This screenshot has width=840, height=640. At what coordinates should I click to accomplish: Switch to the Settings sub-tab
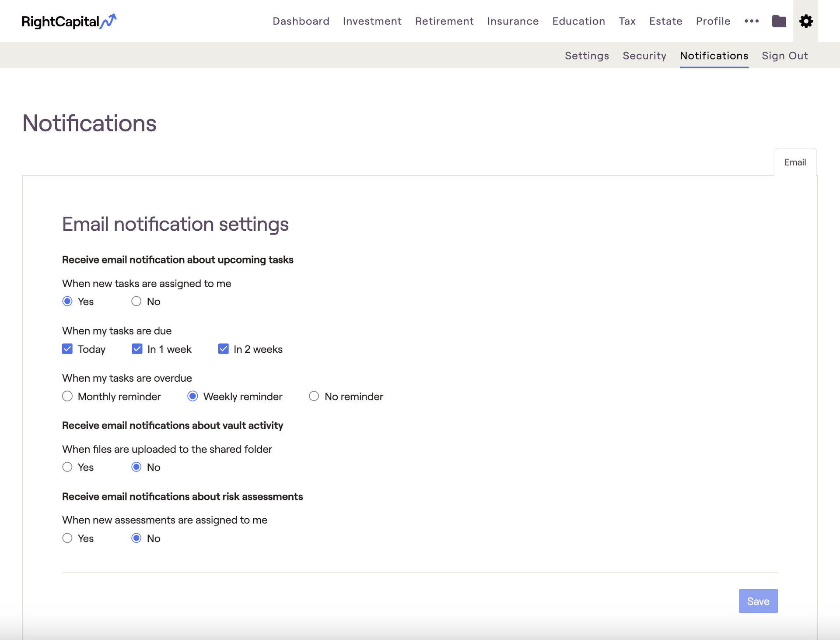click(x=587, y=56)
